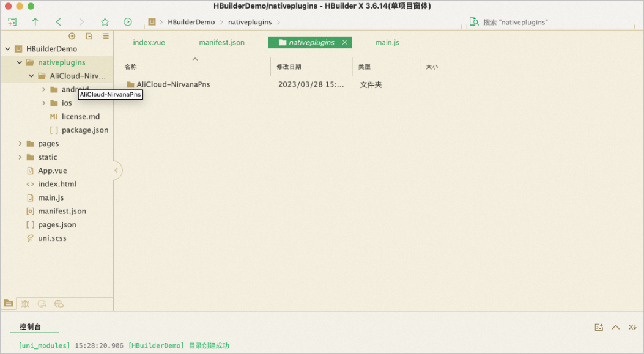Switch to the manifest.json tab
Image resolution: width=644 pixels, height=354 pixels.
pos(222,42)
